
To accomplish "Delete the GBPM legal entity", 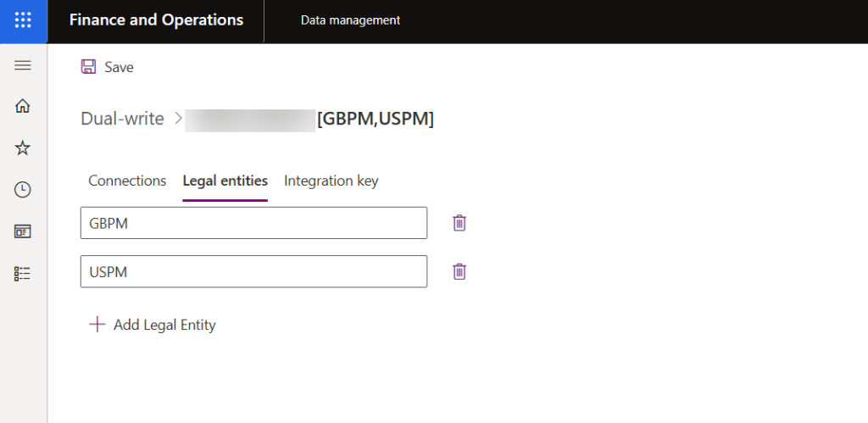I will tap(459, 223).
